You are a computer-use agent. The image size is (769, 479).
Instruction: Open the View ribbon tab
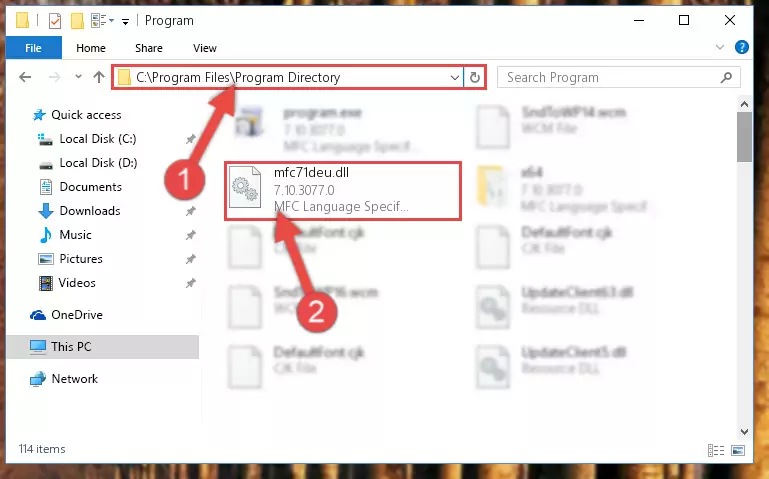[x=205, y=48]
